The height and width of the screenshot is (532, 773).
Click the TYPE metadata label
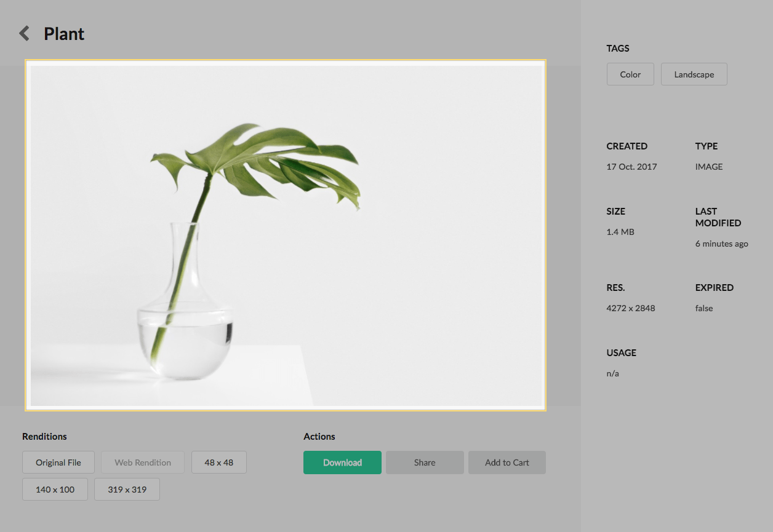[707, 146]
